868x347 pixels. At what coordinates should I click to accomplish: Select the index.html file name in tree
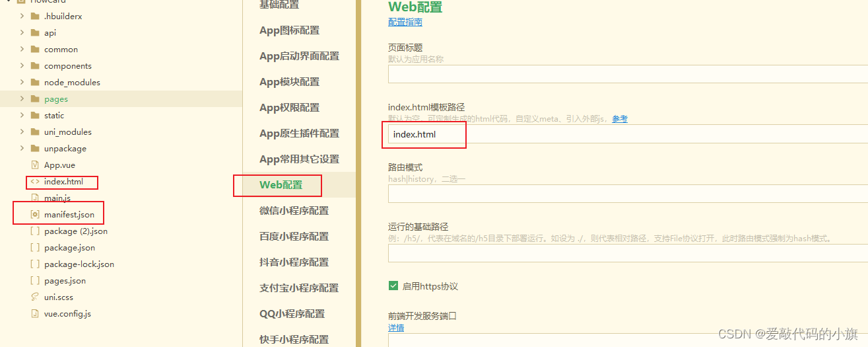pos(63,181)
